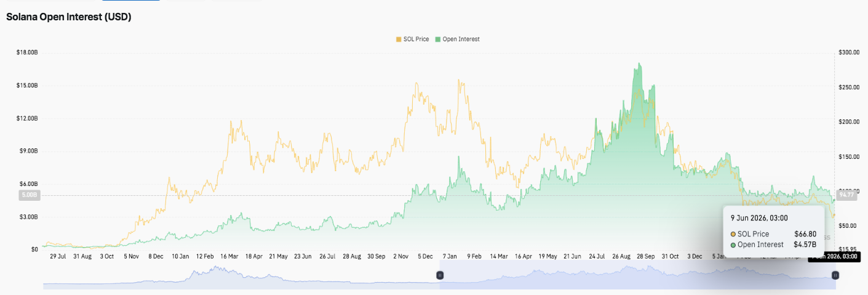Toggle the Open Interest legend series

[457, 39]
